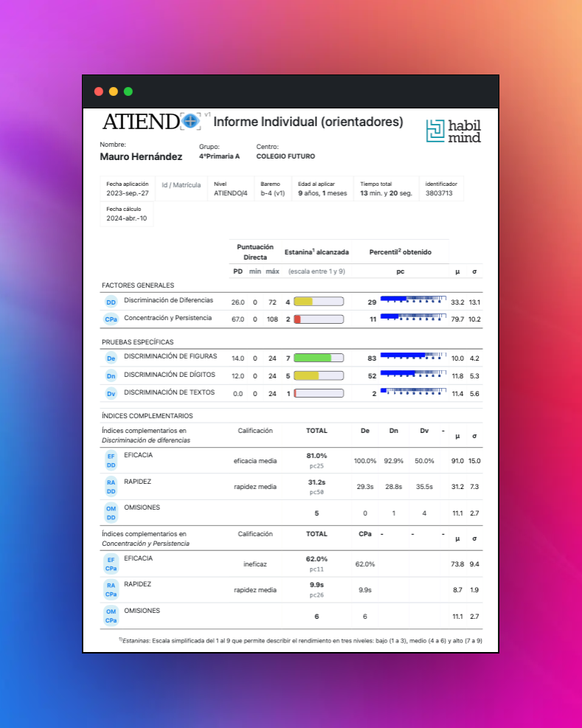Click the report title Informe Individual (orientadores)
Screen dimensions: 582x728
click(x=308, y=122)
